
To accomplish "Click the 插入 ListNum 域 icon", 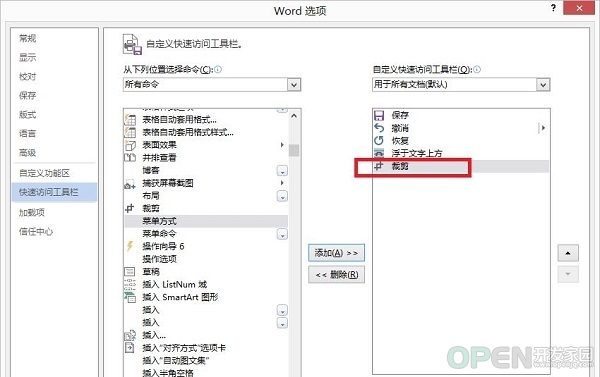I will coord(130,284).
